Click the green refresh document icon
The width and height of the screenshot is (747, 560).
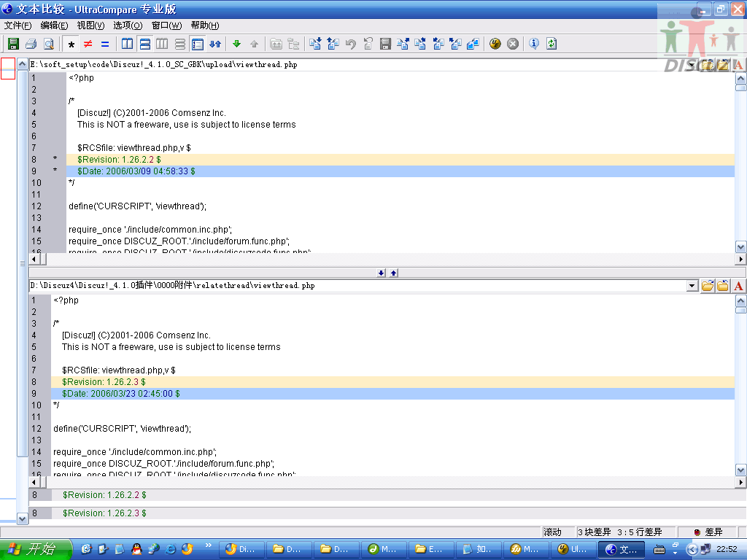click(551, 44)
